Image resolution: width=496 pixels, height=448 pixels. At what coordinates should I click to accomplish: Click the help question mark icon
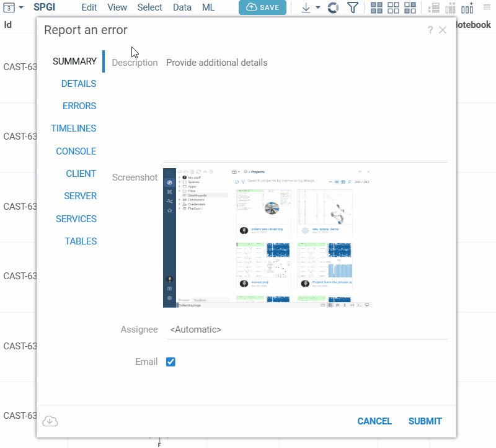[430, 30]
